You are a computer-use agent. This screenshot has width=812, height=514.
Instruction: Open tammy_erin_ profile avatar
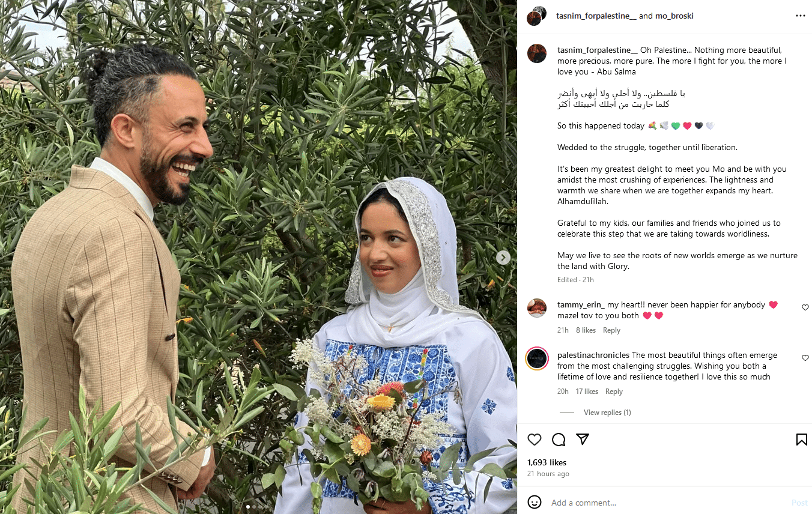point(537,308)
